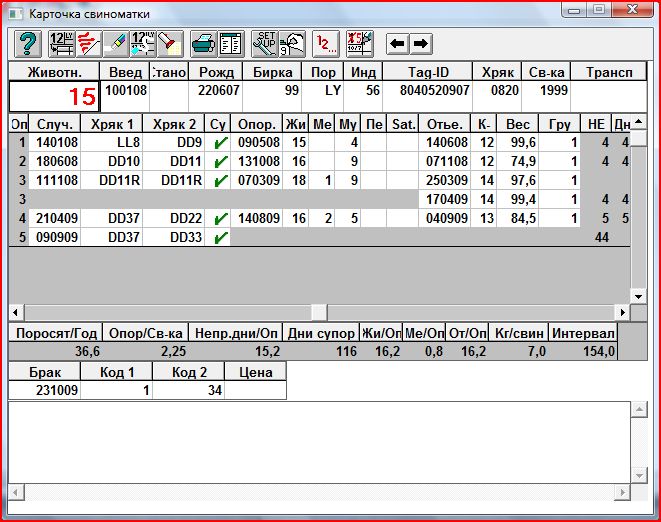
Task: Click the 'Хряк 1' column header
Action: click(x=112, y=124)
